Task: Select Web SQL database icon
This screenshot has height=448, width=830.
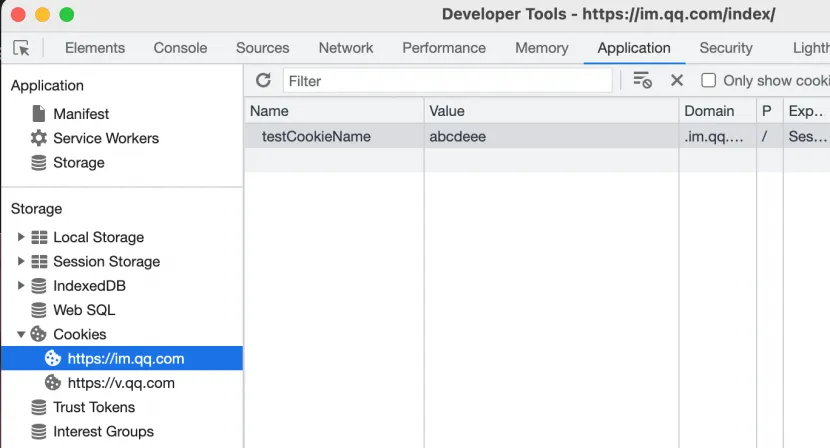Action: pyautogui.click(x=39, y=310)
